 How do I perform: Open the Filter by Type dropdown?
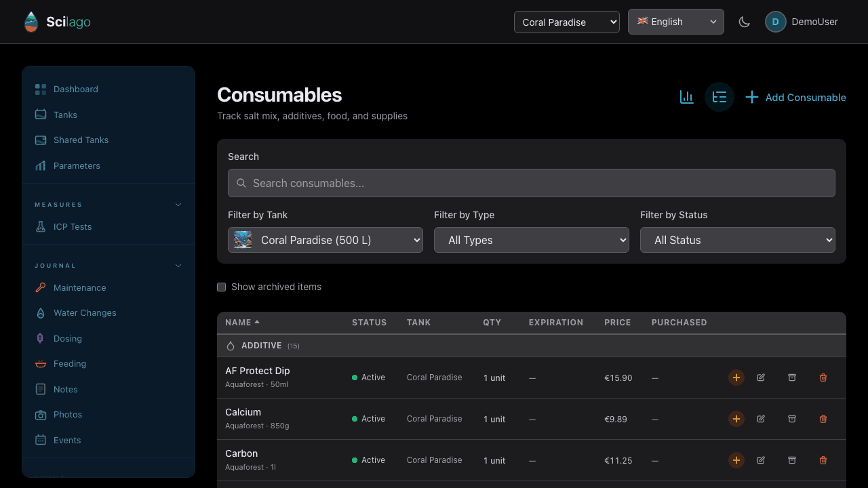[532, 240]
